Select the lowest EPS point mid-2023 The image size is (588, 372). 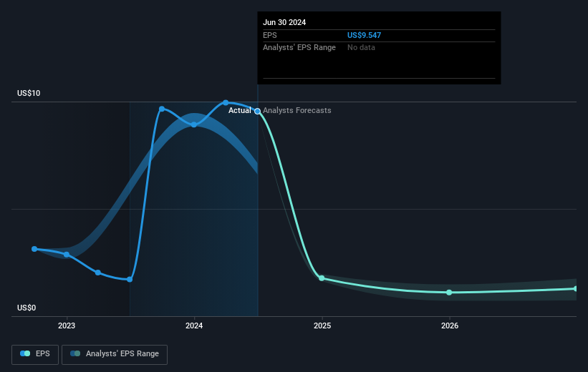[130, 280]
